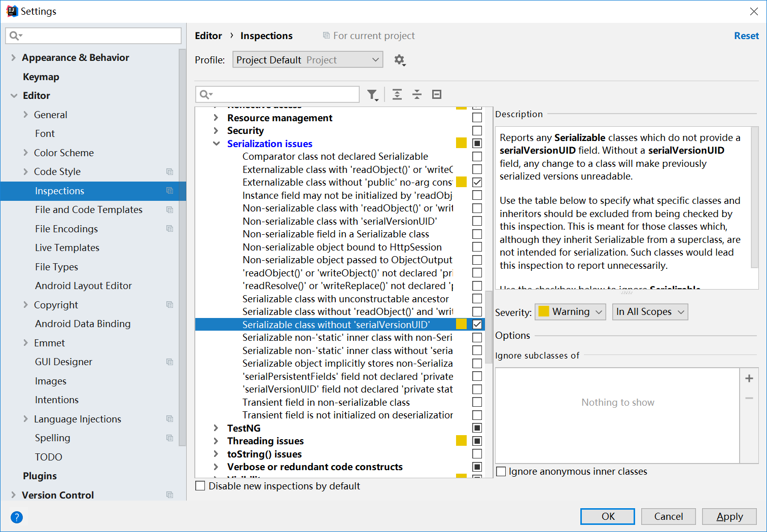Toggle the Security group checkbox

point(477,131)
